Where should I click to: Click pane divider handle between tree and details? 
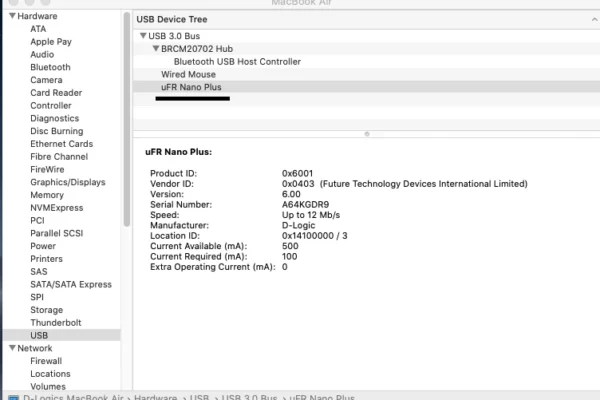(x=366, y=134)
